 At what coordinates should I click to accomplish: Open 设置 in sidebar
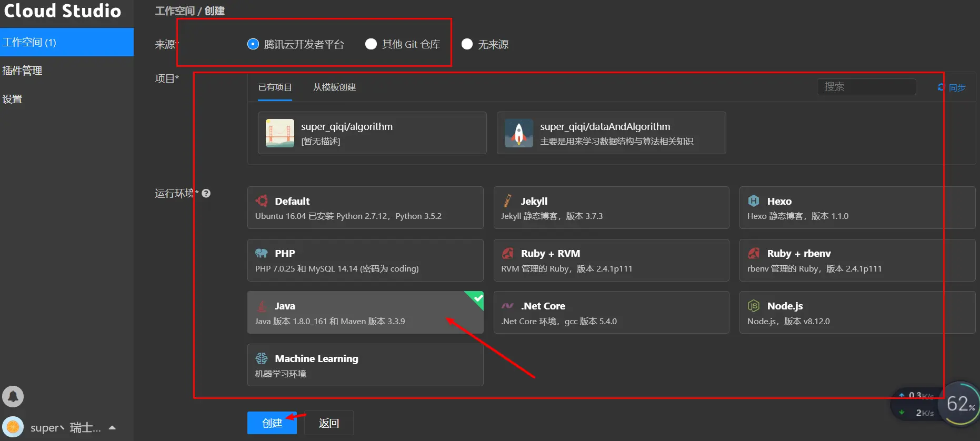(67, 99)
